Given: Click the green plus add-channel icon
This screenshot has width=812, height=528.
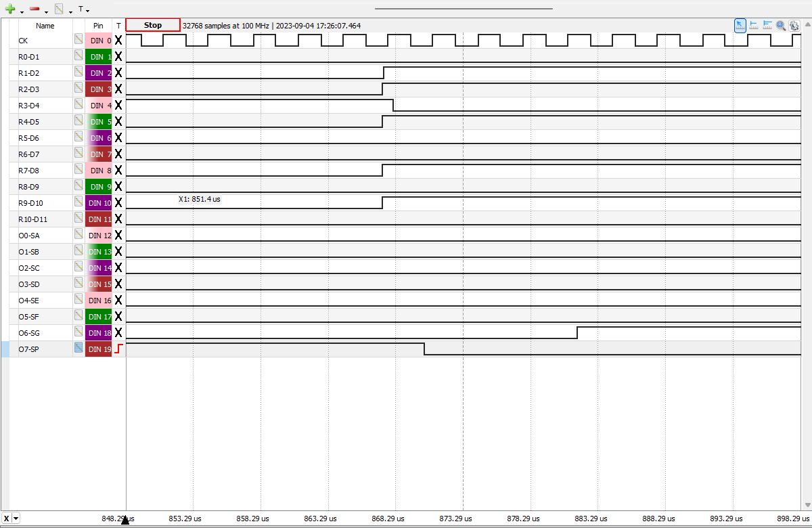Looking at the screenshot, I should click(10, 9).
